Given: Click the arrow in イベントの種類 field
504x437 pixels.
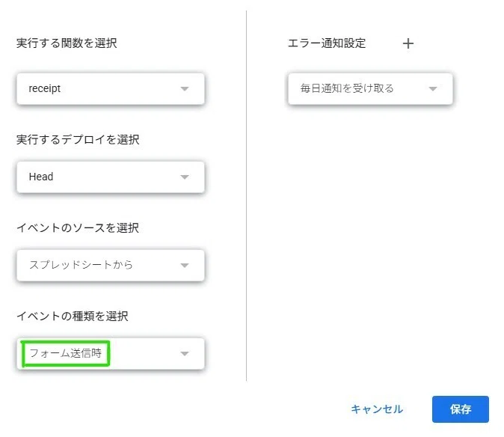Looking at the screenshot, I should [x=185, y=354].
